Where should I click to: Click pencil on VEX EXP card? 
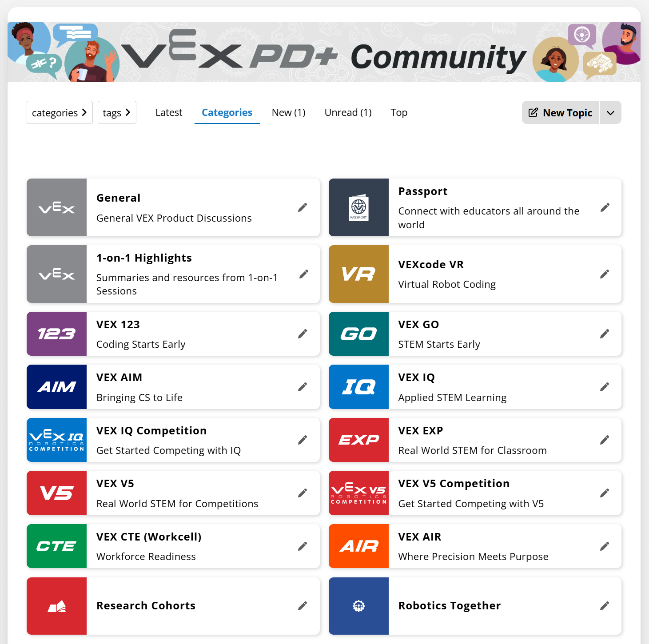605,440
